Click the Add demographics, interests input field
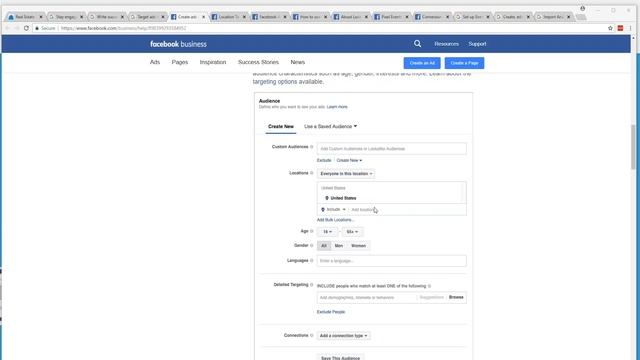The height and width of the screenshot is (360, 640). [x=367, y=298]
